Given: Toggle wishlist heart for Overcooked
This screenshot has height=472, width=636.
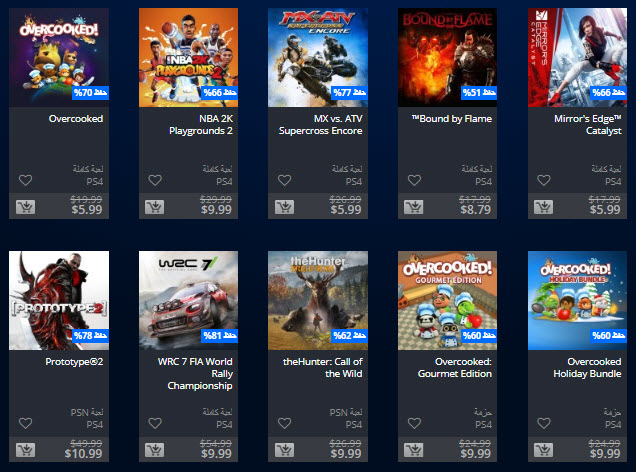Looking at the screenshot, I should (26, 180).
